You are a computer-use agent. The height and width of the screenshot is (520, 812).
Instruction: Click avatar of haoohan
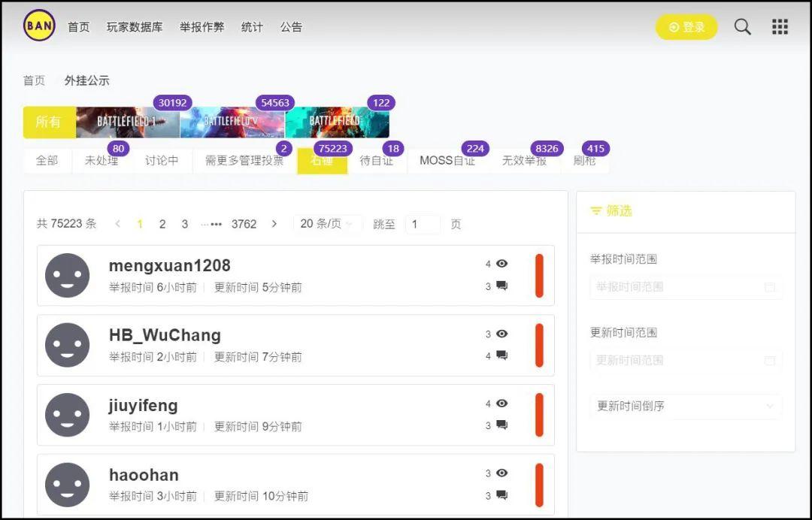pos(68,485)
